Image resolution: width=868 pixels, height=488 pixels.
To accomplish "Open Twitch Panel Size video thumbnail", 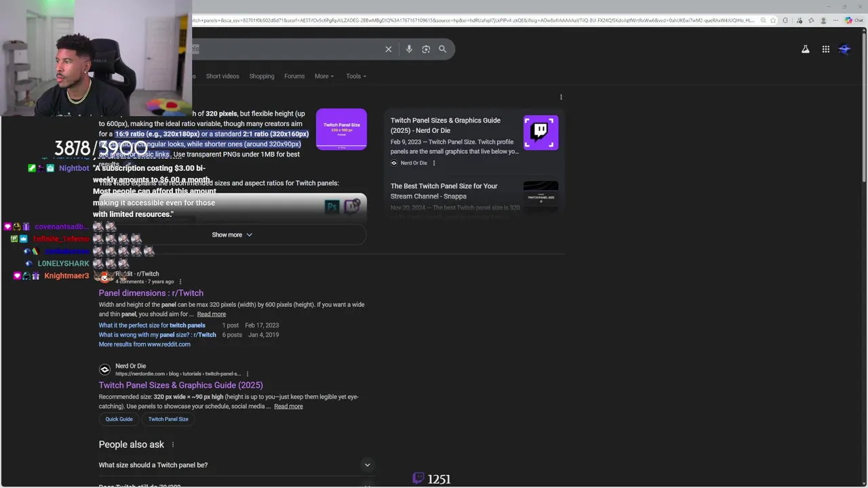I will (341, 129).
